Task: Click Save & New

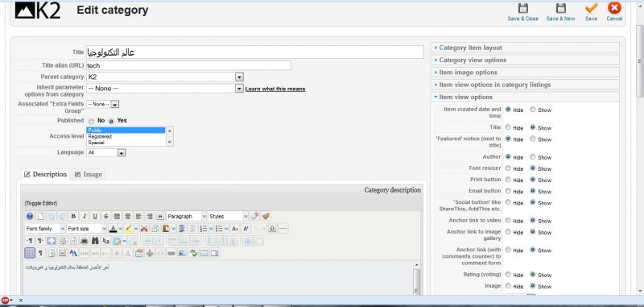Action: (560, 12)
